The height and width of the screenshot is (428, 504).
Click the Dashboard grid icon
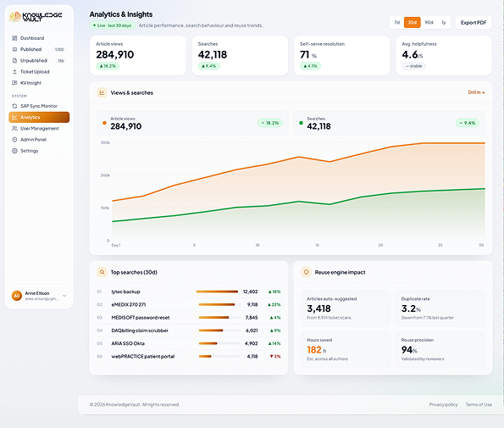(14, 38)
